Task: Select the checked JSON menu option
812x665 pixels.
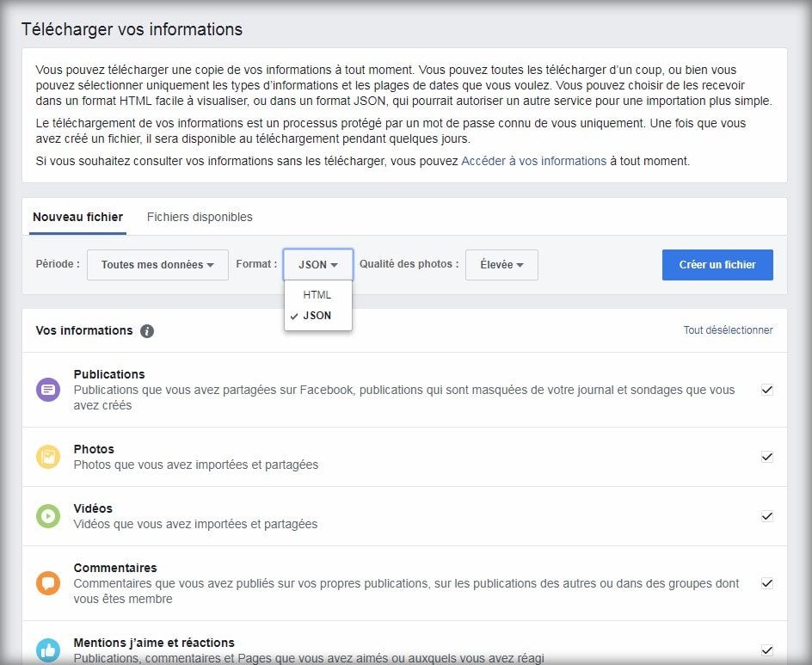Action: (318, 316)
